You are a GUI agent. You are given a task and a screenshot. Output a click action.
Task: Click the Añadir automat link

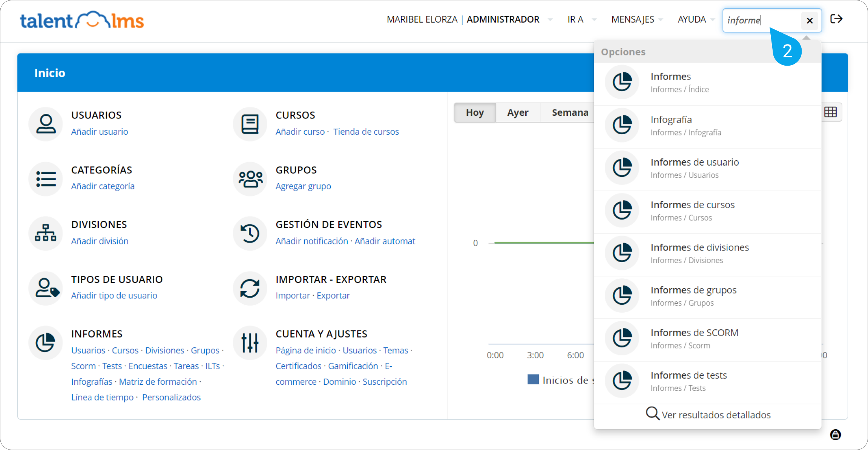point(385,241)
